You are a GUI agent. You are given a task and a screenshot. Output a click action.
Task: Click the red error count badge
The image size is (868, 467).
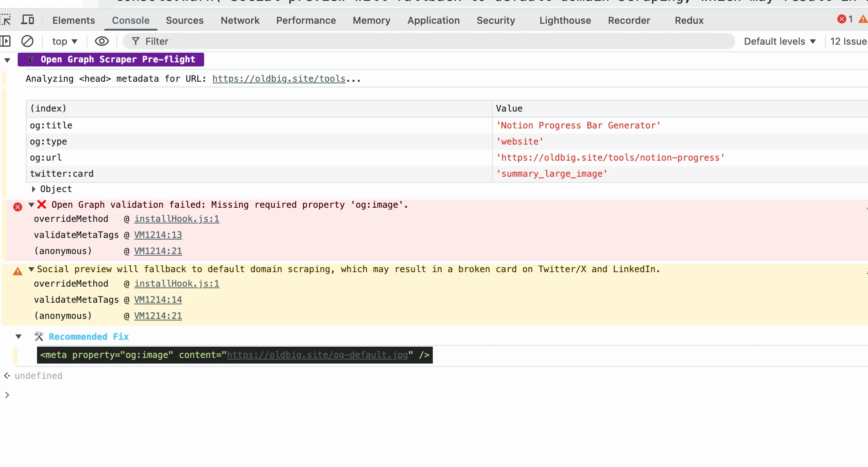pyautogui.click(x=845, y=19)
